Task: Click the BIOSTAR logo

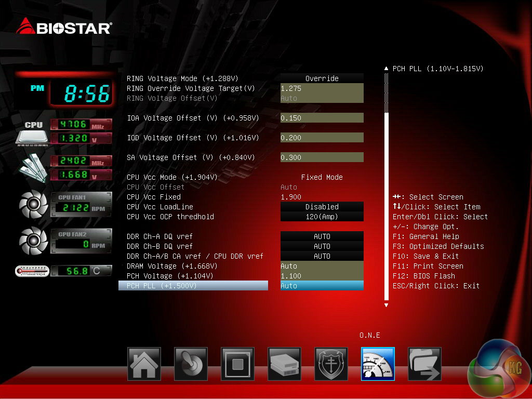Action: [x=64, y=26]
